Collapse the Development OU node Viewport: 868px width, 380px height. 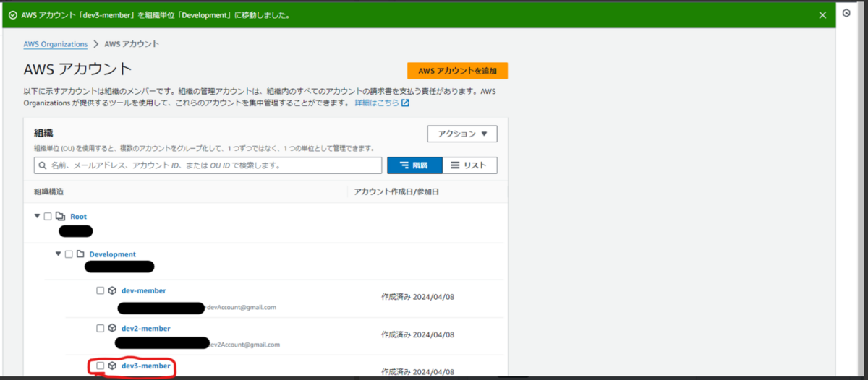pos(59,254)
